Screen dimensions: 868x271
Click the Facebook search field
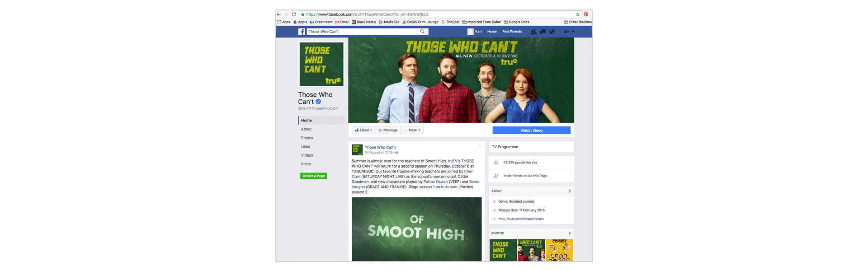(x=362, y=32)
